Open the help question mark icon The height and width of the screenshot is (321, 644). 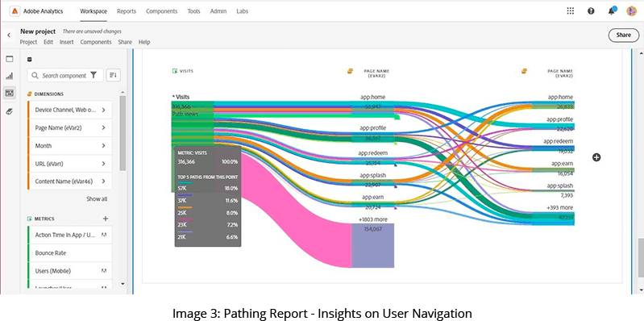(591, 11)
